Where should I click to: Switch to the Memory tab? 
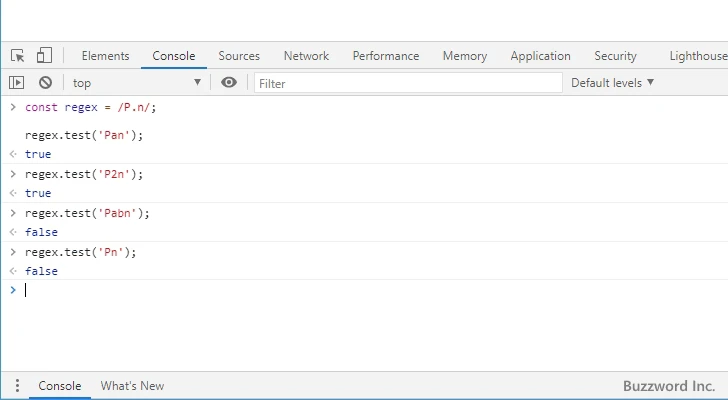(x=465, y=56)
